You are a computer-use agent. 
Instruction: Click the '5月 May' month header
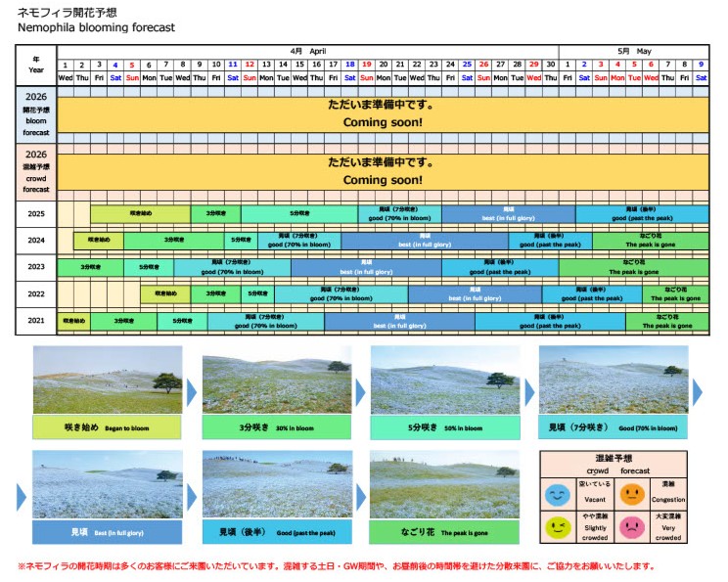point(634,52)
